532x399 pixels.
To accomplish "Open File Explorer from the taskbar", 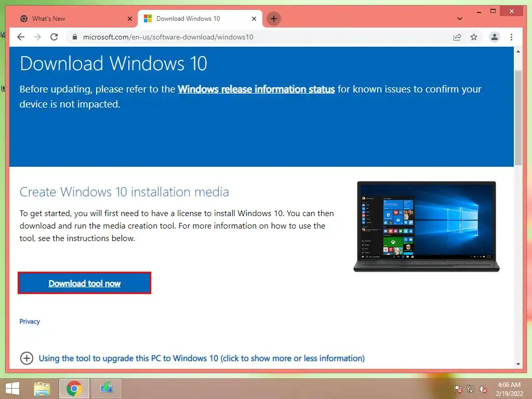I will pyautogui.click(x=42, y=389).
